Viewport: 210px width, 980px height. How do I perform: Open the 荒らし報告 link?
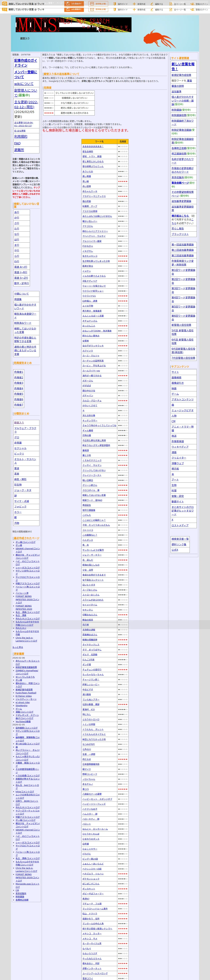(x=178, y=229)
